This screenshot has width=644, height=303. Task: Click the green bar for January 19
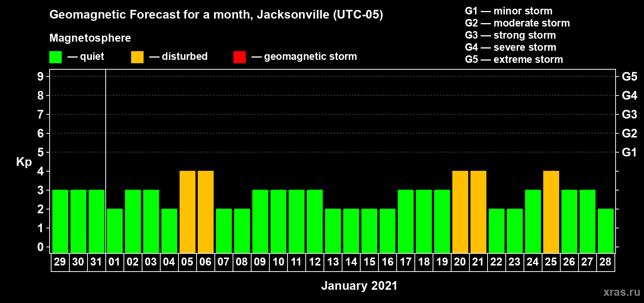point(442,221)
